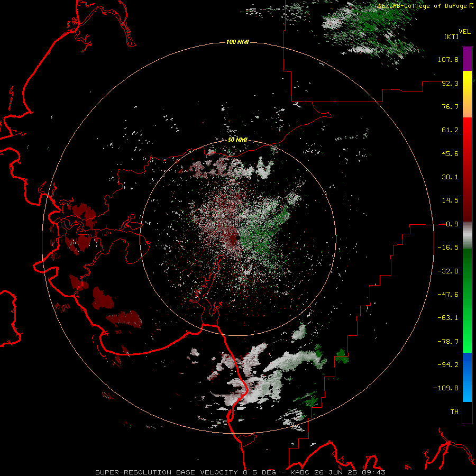The width and height of the screenshot is (476, 476).
Task: Click the 76.7 value on the velocity scale
Action: coord(450,106)
